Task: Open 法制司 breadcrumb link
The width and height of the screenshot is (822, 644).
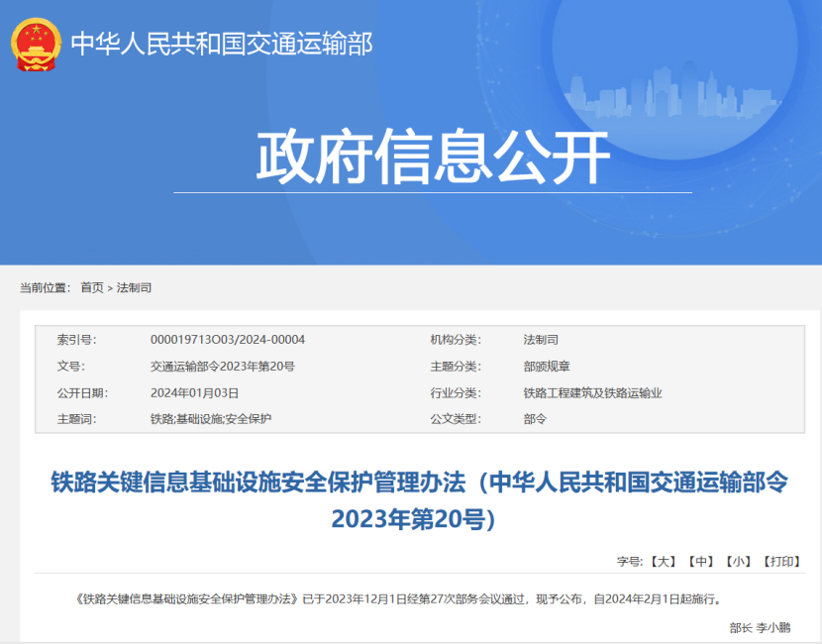Action: click(134, 287)
